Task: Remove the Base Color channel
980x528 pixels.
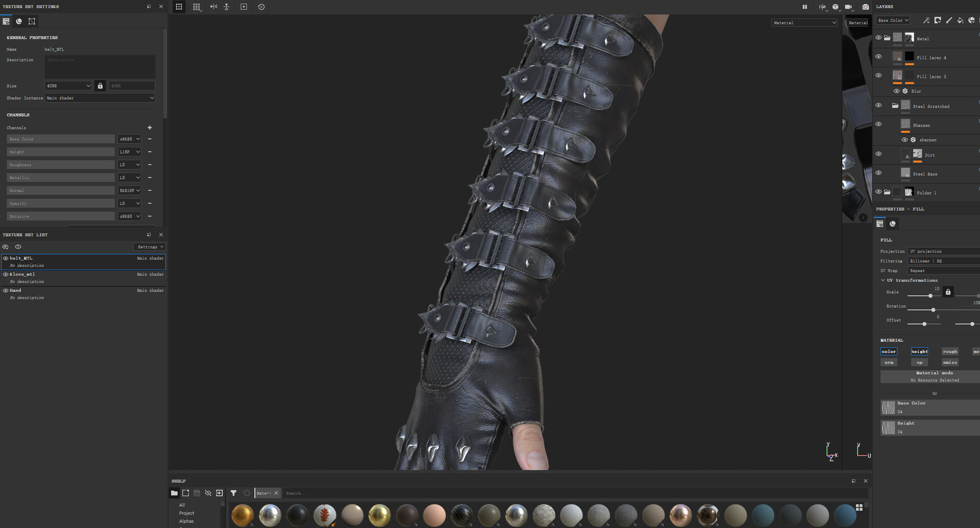Action: (150, 139)
